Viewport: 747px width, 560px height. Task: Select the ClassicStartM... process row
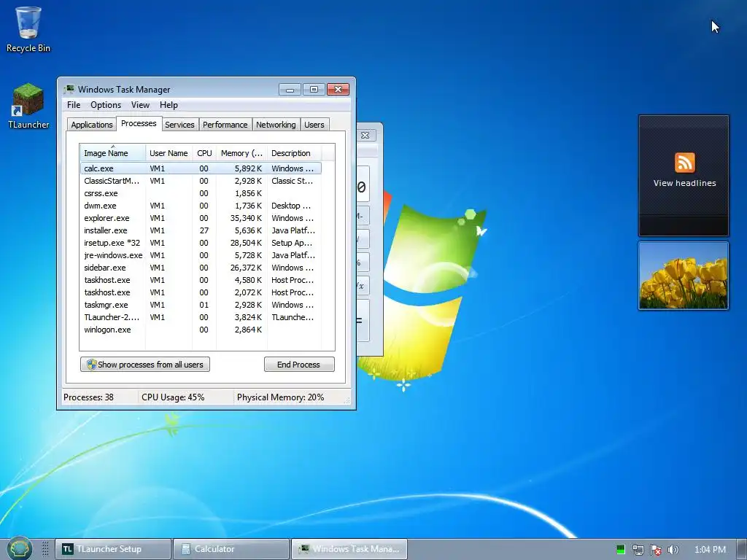pyautogui.click(x=201, y=181)
